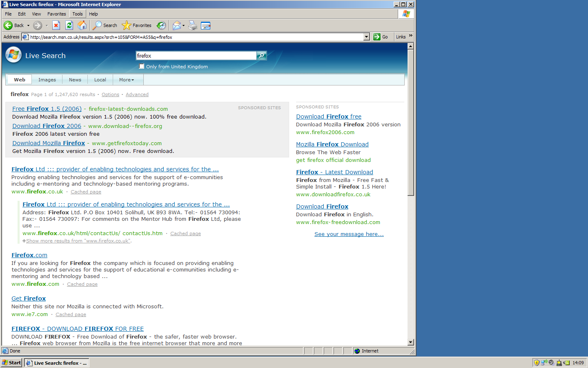588x368 pixels.
Task: Stop page loading with the red X icon
Action: pyautogui.click(x=56, y=25)
